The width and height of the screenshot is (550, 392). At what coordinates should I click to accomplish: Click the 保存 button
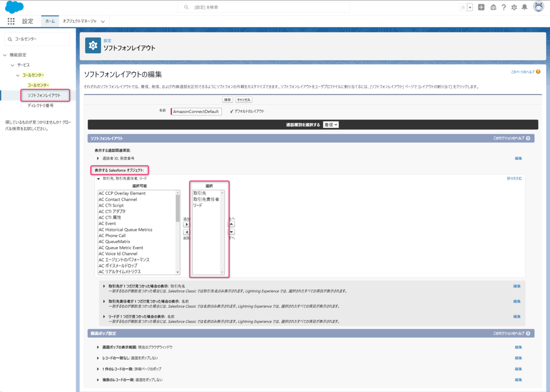point(227,99)
